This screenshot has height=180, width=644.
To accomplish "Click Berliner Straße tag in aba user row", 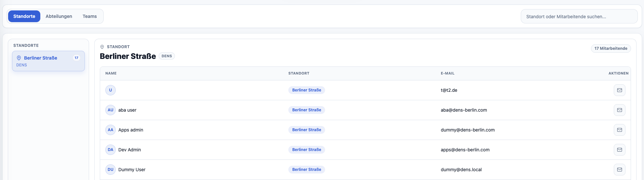I will [307, 110].
